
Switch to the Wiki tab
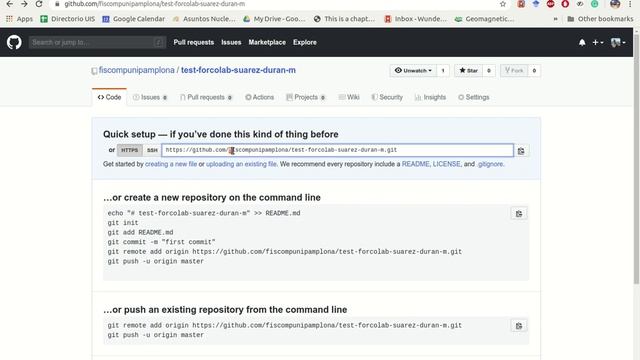pyautogui.click(x=349, y=97)
